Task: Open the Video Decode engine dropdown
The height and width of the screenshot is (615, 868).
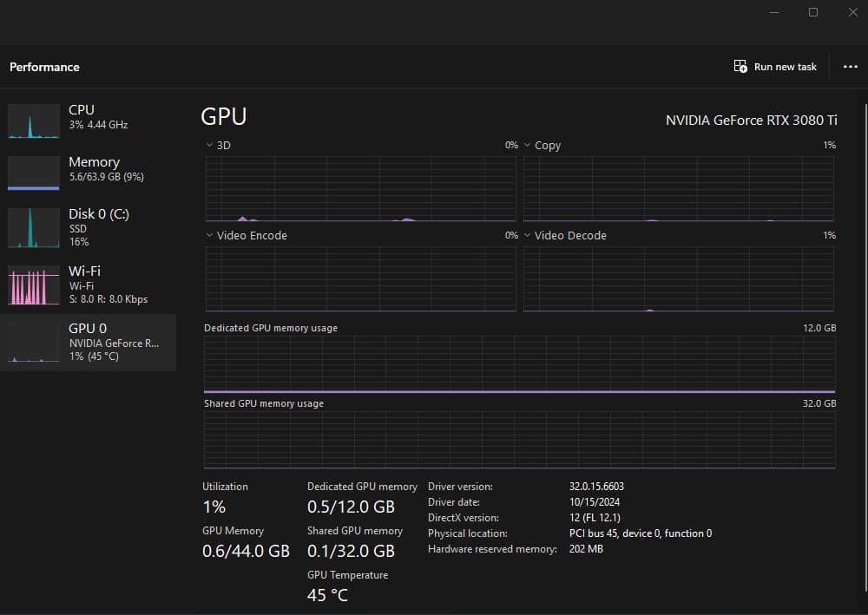Action: click(527, 235)
